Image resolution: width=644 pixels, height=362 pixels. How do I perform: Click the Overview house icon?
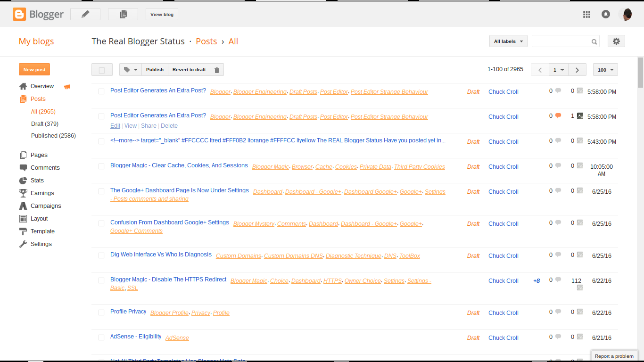click(23, 86)
